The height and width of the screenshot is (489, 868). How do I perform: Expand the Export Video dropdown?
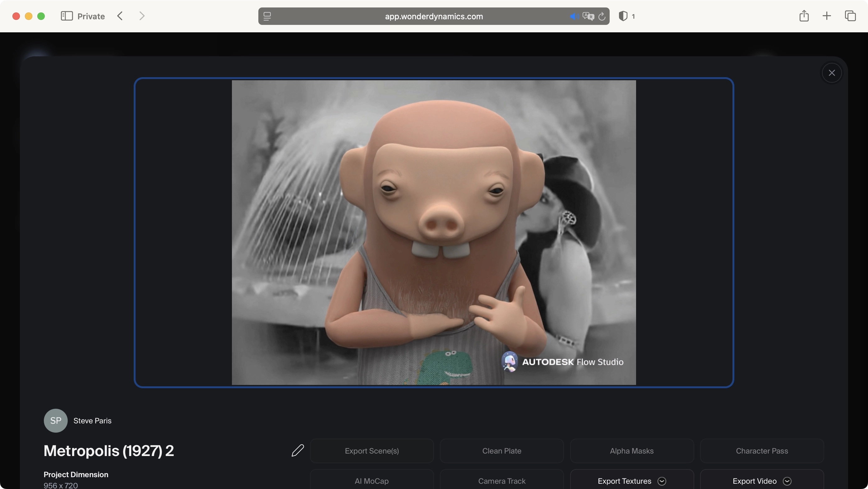(787, 481)
